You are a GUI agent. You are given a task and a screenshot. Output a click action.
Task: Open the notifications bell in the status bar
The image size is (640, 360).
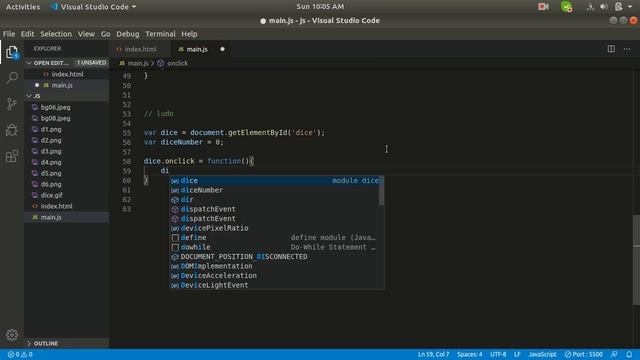pyautogui.click(x=629, y=354)
